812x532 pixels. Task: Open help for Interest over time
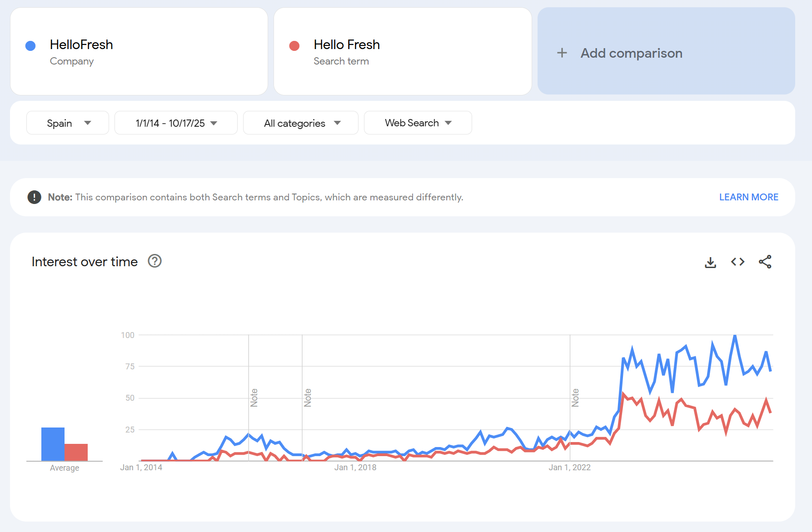[x=154, y=261]
